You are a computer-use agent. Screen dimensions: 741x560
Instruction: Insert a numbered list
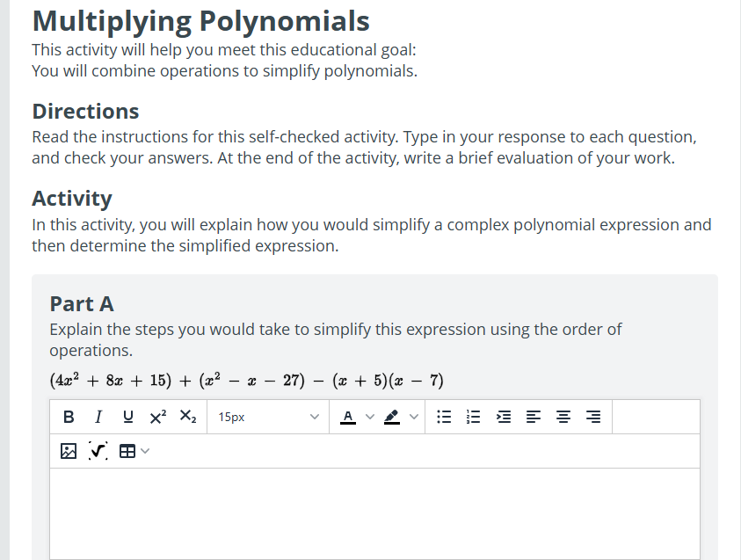pos(474,416)
